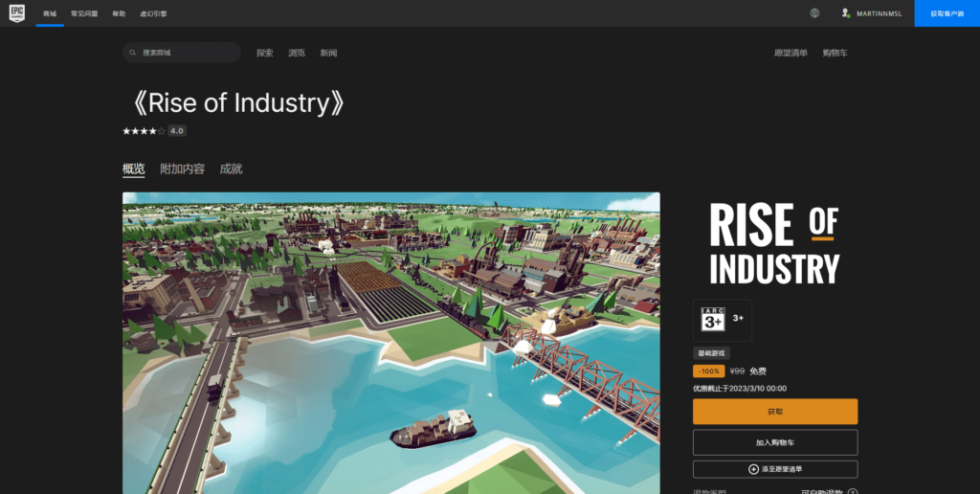Click the 添至愿望清单 button

coord(775,469)
